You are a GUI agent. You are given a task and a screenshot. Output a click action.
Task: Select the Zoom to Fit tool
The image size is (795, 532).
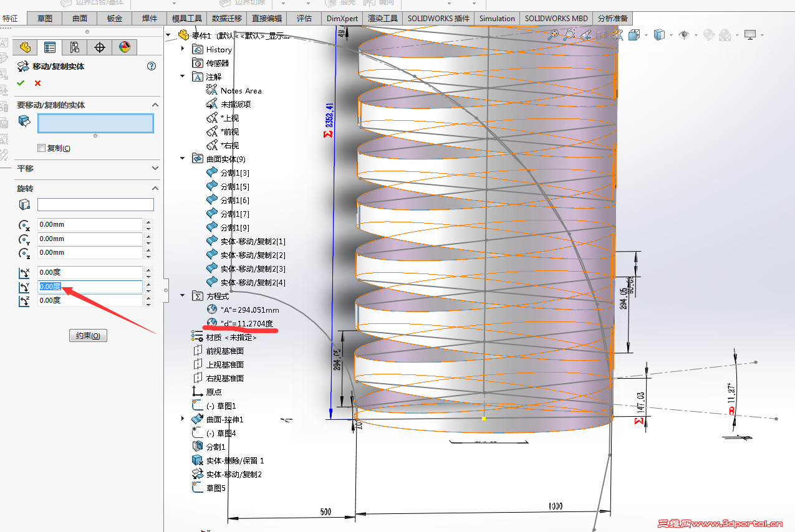tap(553, 36)
